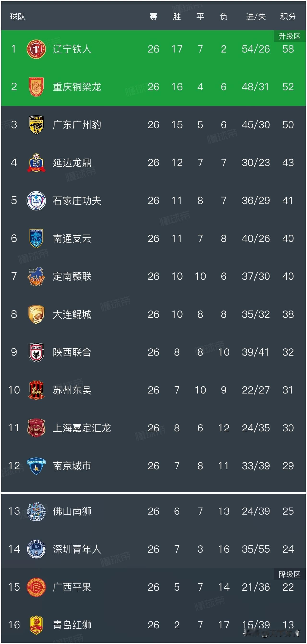307x644 pixels.
Task: Sort by the 积分 column header
Action: [288, 17]
